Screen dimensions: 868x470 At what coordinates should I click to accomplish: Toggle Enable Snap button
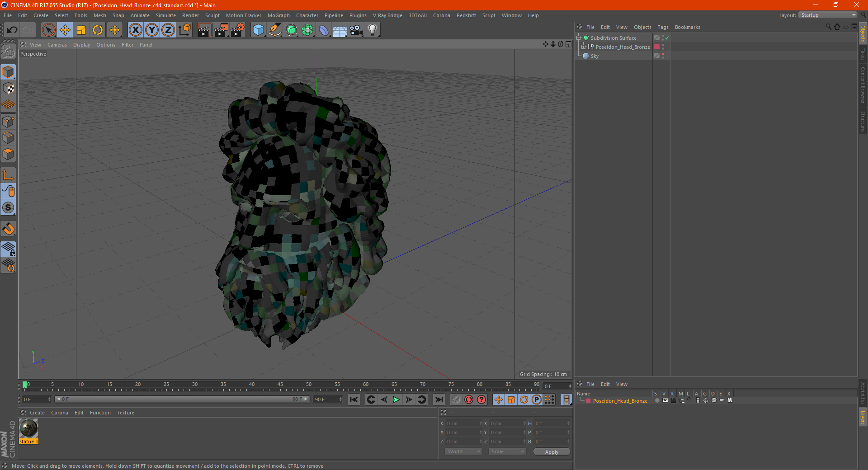pyautogui.click(x=8, y=229)
